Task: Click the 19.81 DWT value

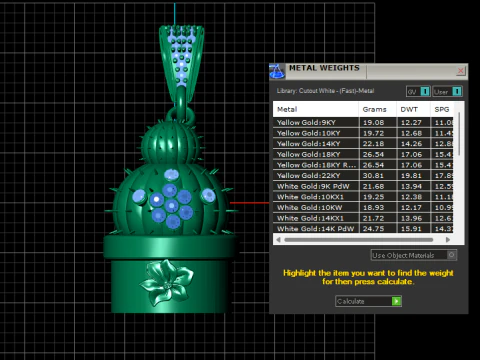Action: [411, 176]
